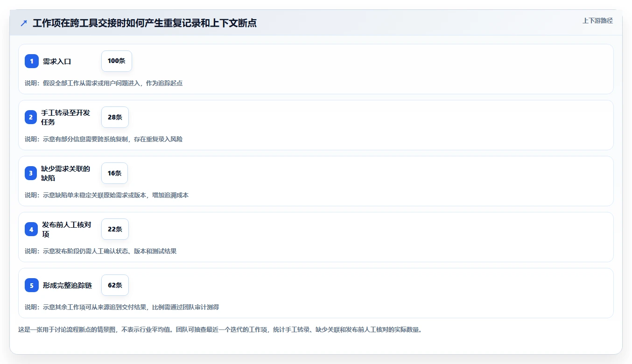Select step number 3 badge for 缺少需求关联的缺陷
This screenshot has width=632, height=364.
(31, 173)
